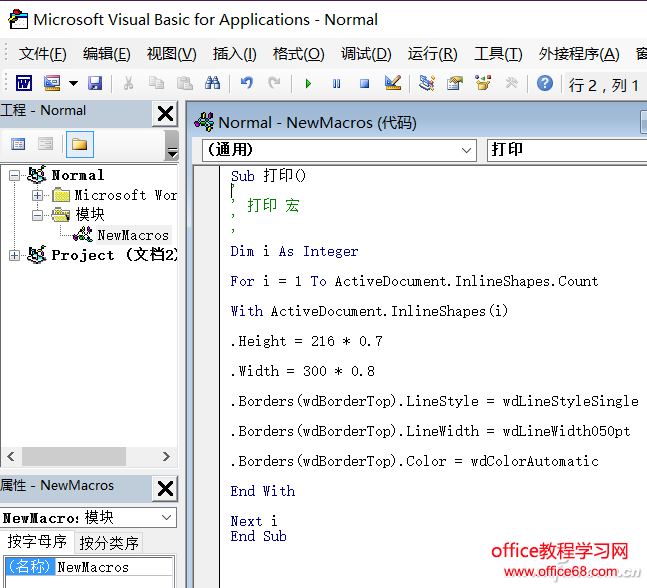Switch to 按字母序 tab
Screen dimensions: 647x588
(x=37, y=542)
